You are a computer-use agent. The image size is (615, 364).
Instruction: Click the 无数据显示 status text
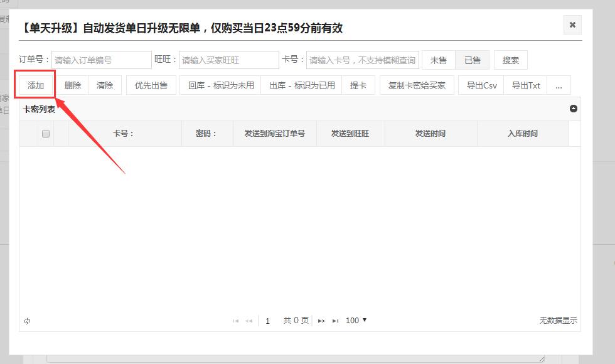558,321
